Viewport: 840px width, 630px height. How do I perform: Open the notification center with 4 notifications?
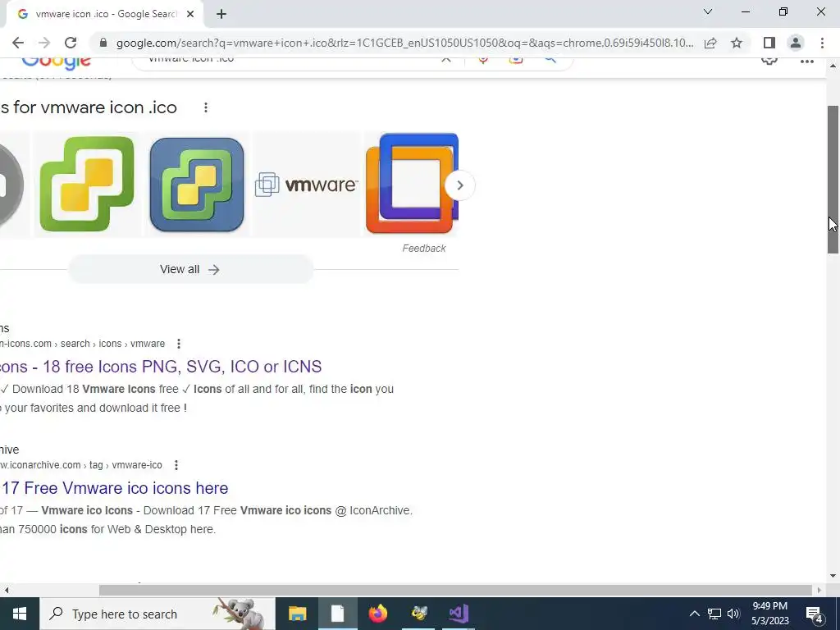(x=815, y=614)
